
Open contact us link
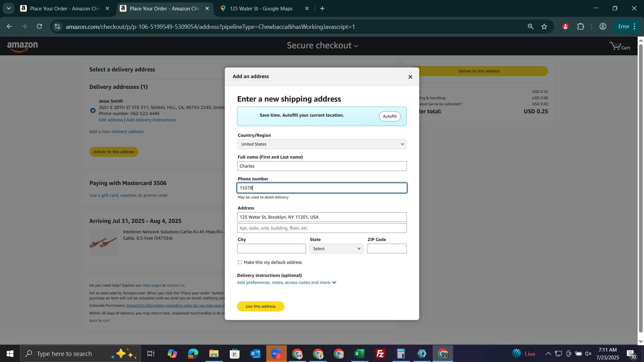tap(176, 286)
